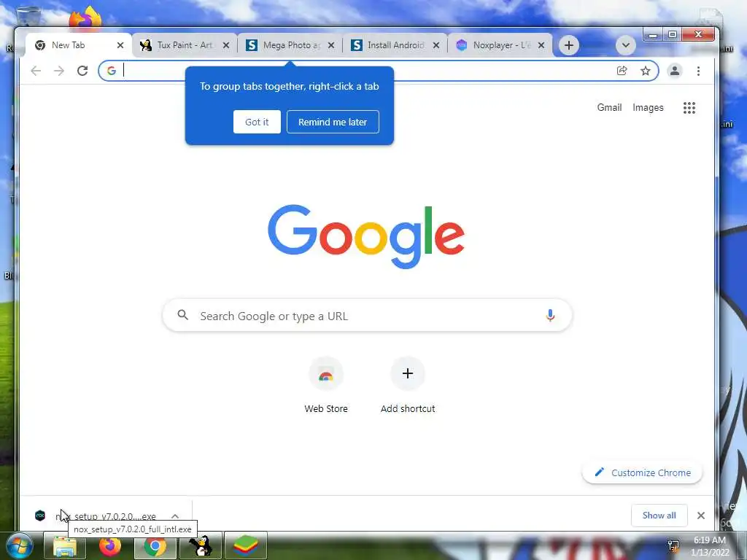The width and height of the screenshot is (747, 560).
Task: Click the Got it button
Action: [257, 122]
